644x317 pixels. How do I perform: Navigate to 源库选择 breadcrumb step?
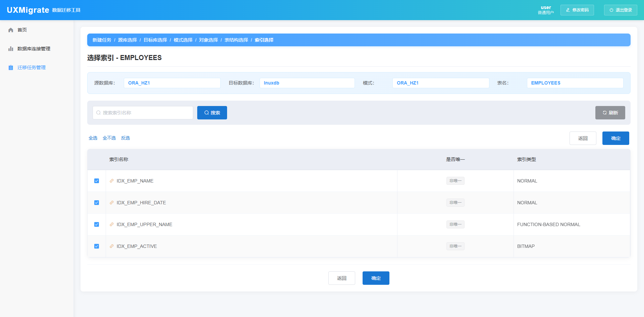point(127,40)
